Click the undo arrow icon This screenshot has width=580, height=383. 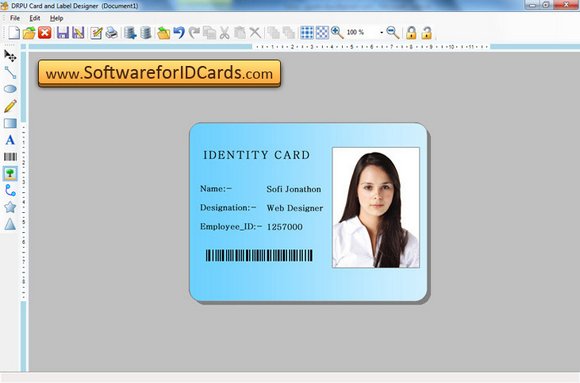tap(179, 33)
